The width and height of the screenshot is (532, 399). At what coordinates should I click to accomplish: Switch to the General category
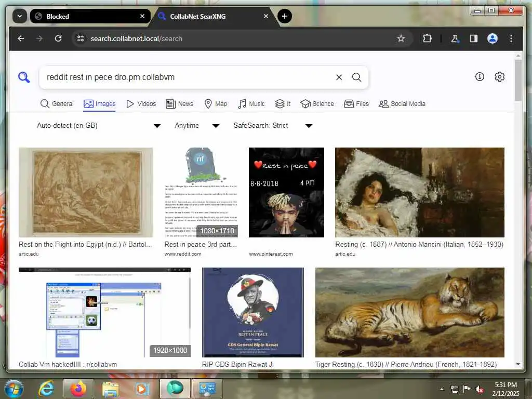(57, 104)
